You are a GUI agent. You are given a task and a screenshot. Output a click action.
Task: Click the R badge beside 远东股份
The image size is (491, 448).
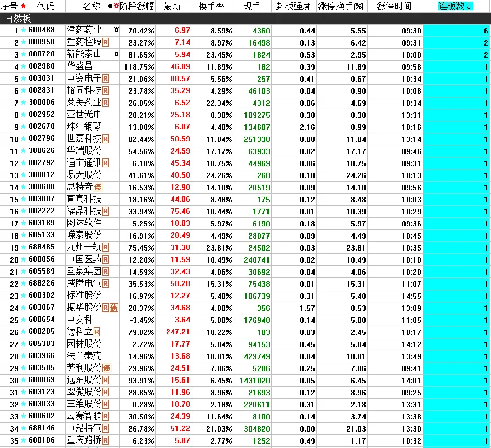(106, 380)
